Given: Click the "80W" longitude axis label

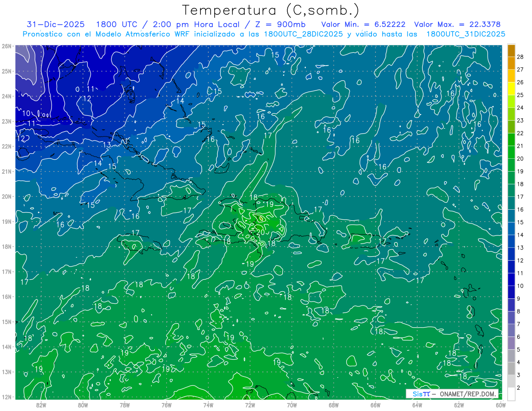Looking at the screenshot, I should tap(82, 404).
